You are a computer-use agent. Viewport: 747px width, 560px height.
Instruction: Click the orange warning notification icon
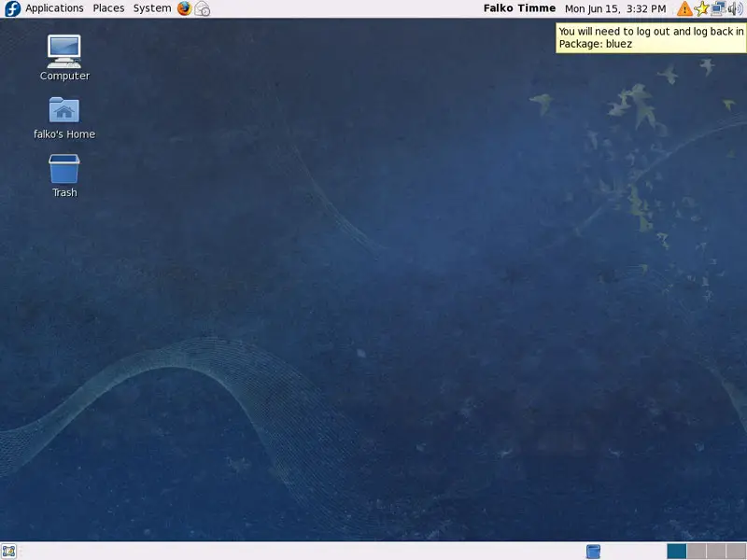684,8
